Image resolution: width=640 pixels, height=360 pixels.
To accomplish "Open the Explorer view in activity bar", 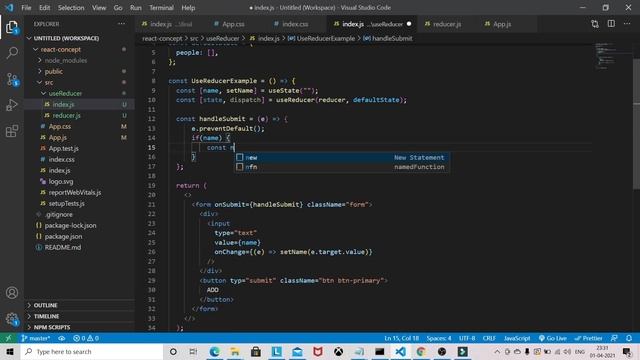I will [x=12, y=27].
